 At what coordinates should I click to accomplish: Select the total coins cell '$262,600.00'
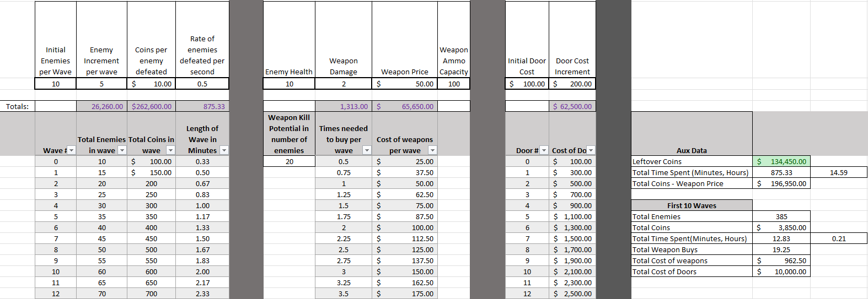(151, 106)
